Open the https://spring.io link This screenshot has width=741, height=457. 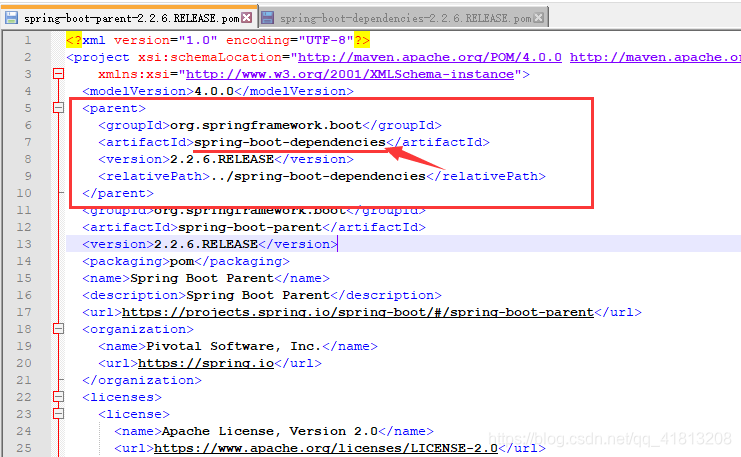pos(206,363)
